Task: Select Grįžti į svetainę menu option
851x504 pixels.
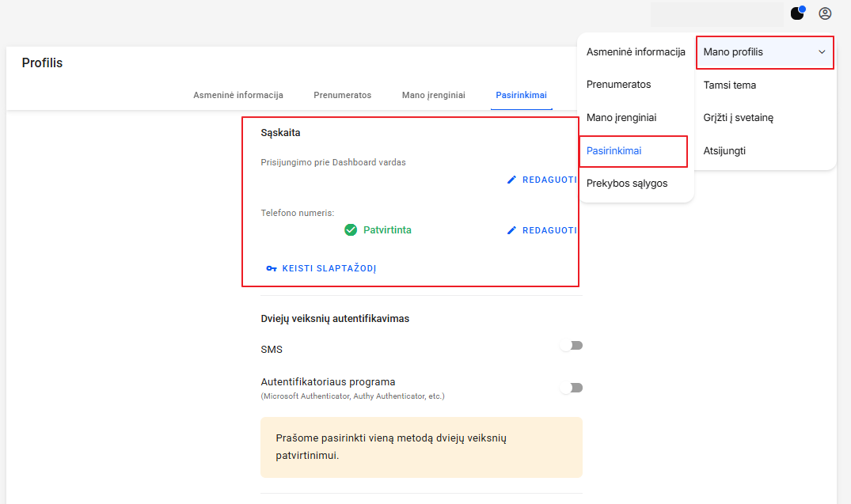Action: 738,118
